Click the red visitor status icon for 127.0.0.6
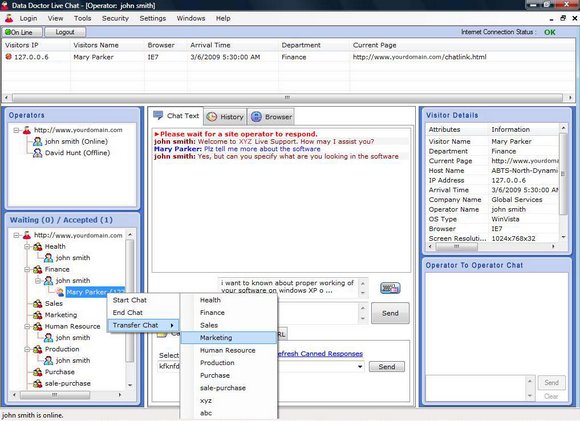 (9, 57)
